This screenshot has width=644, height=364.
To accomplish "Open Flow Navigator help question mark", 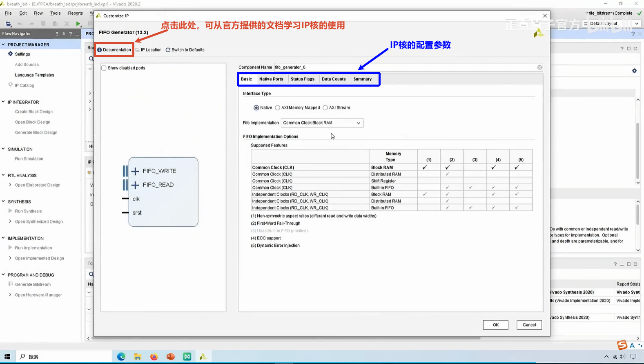I will (71, 34).
